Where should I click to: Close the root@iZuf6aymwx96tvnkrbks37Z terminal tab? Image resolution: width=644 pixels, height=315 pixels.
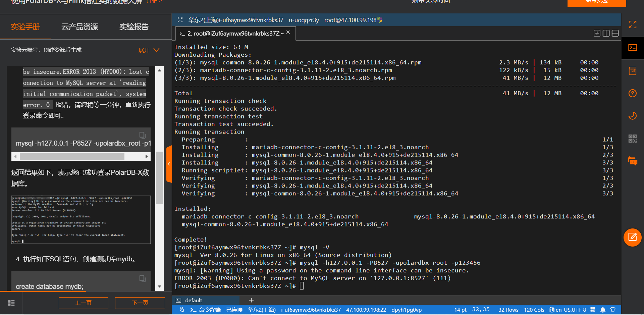pos(288,32)
